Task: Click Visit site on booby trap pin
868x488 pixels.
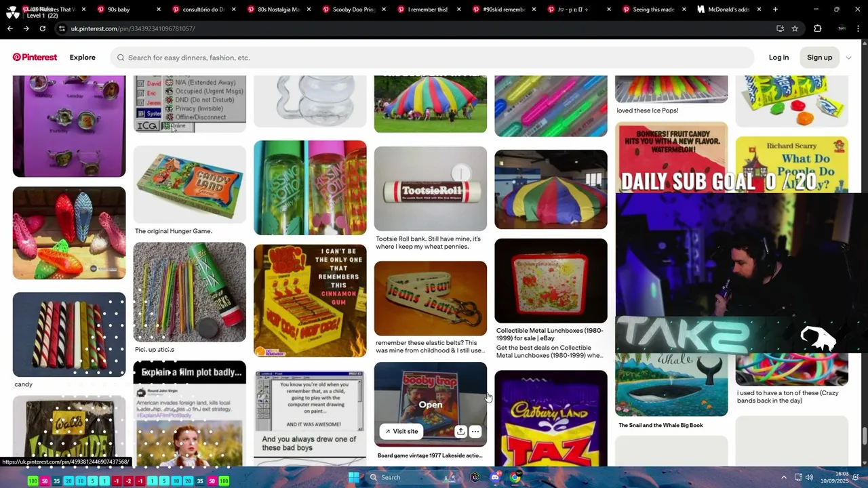Action: 401,431
